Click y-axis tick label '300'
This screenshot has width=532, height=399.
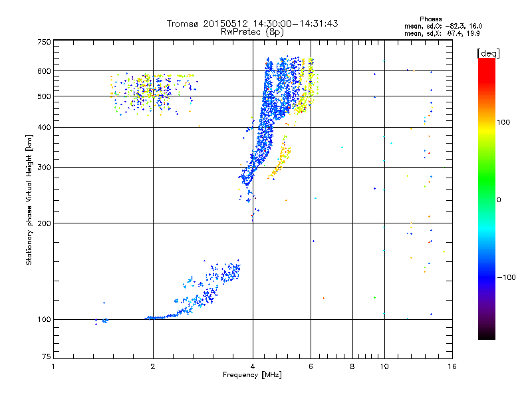tap(44, 168)
